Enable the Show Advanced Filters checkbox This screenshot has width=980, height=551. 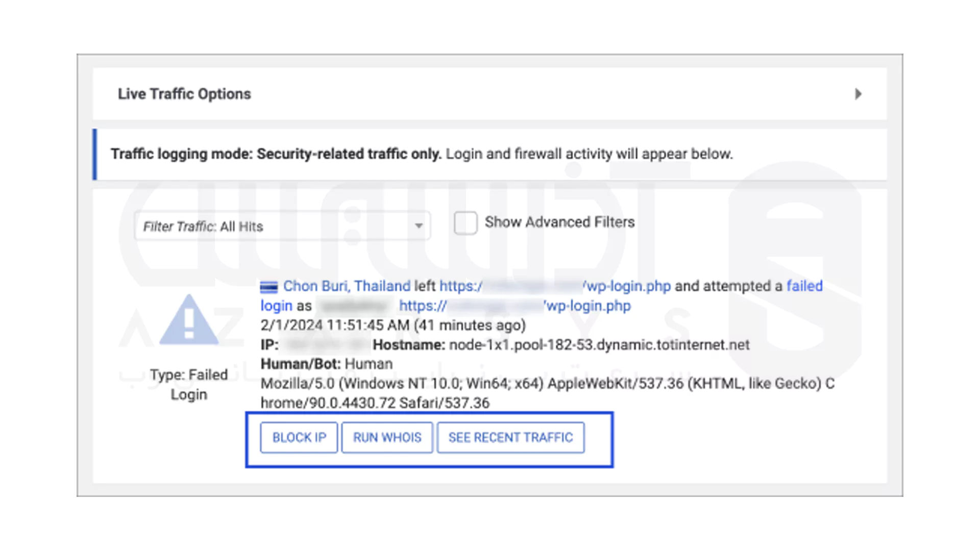click(465, 223)
